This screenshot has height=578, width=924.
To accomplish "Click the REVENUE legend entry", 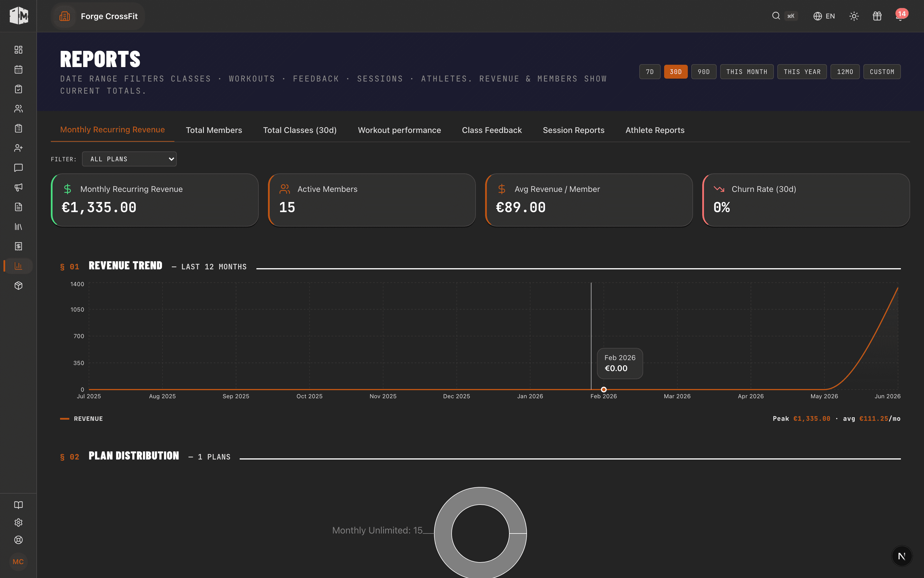I will pos(81,418).
